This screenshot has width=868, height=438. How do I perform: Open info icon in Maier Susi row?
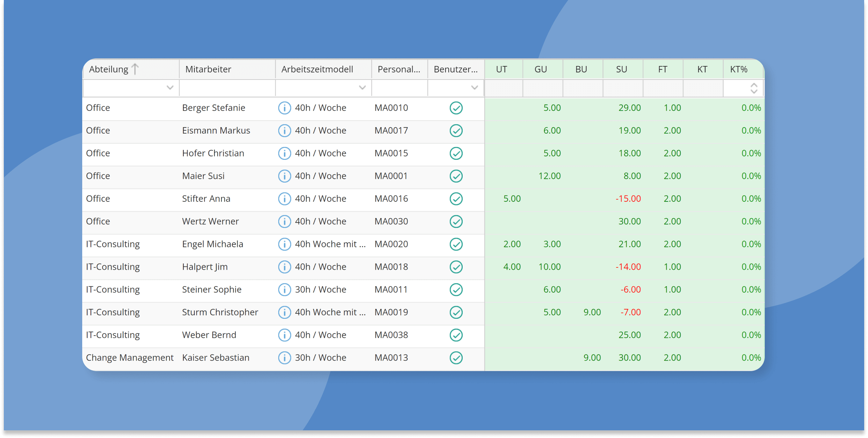[x=284, y=176]
